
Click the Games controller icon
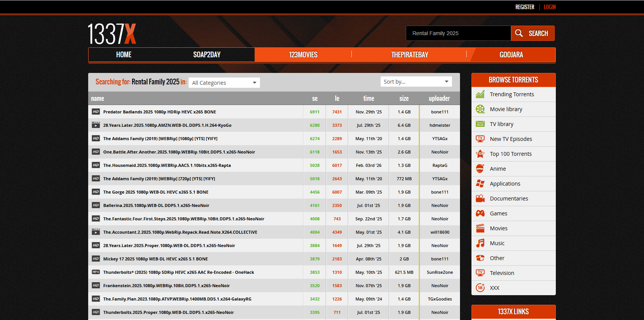(480, 213)
